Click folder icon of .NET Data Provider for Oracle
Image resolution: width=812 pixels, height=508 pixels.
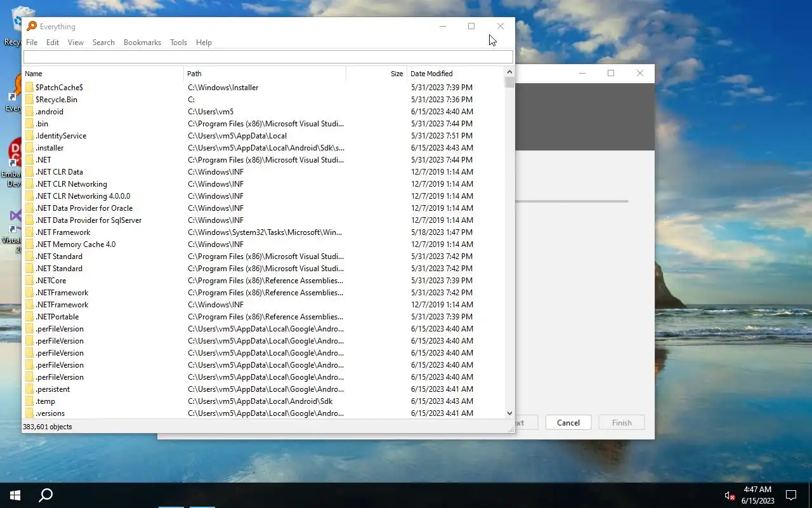[29, 208]
